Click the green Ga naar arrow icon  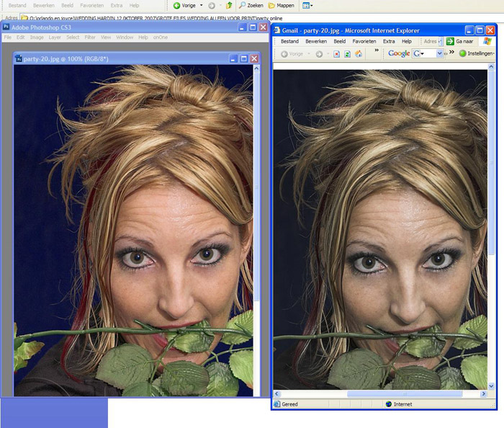point(450,41)
